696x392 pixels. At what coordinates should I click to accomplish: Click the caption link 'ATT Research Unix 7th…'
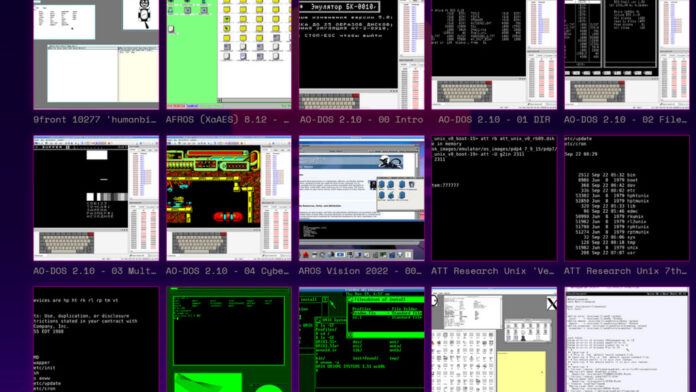point(625,271)
